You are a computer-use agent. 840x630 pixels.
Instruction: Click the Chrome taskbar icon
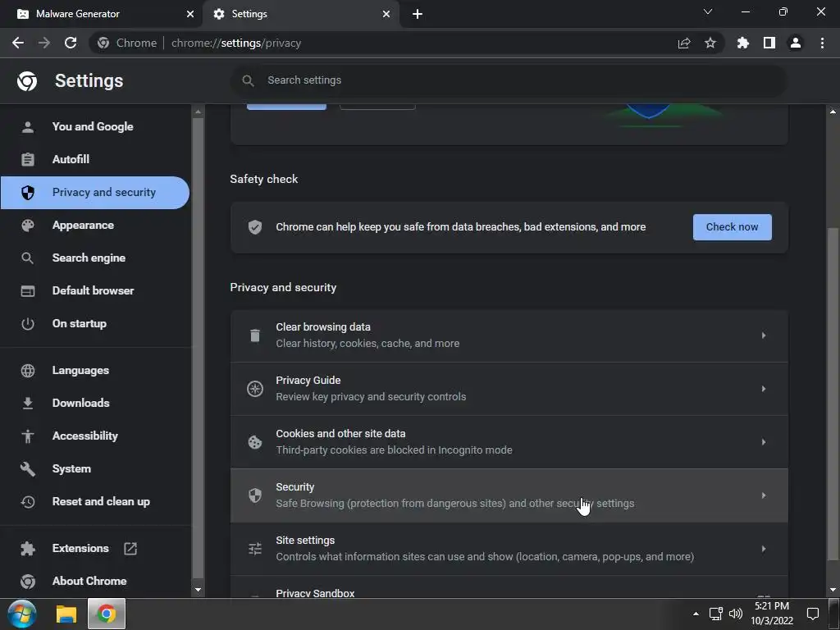pyautogui.click(x=106, y=614)
